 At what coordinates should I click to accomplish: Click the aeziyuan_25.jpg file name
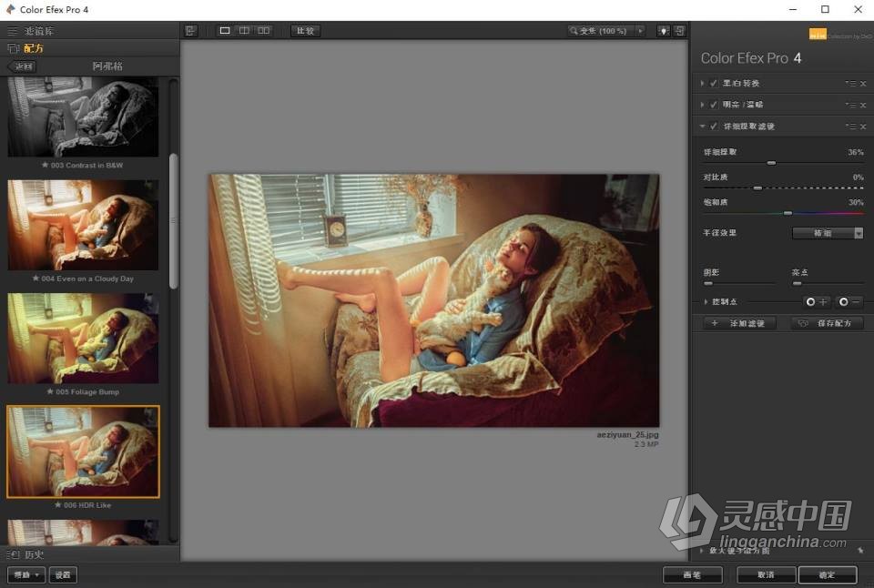click(627, 435)
